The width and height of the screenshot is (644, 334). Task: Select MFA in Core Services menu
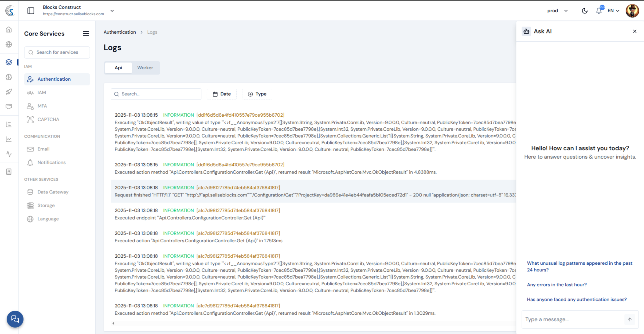click(x=42, y=106)
